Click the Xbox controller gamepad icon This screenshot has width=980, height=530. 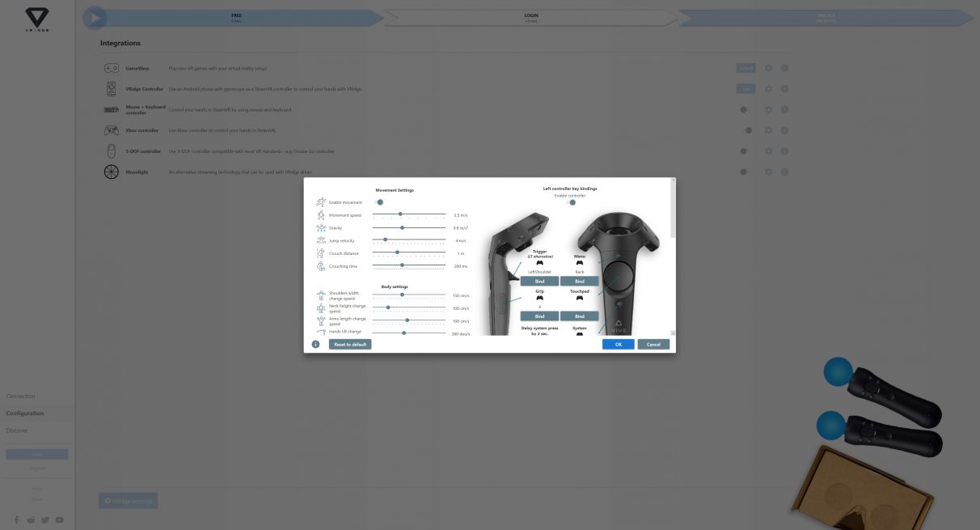112,130
